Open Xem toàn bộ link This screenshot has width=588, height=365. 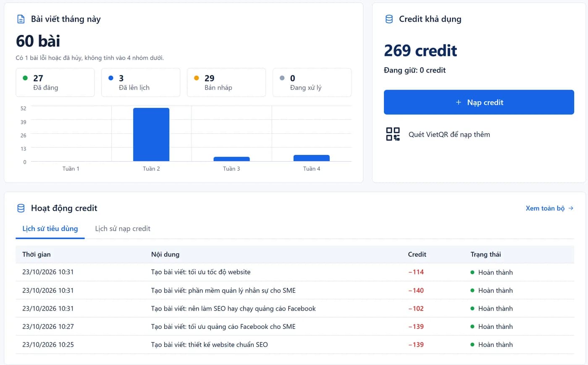click(549, 208)
